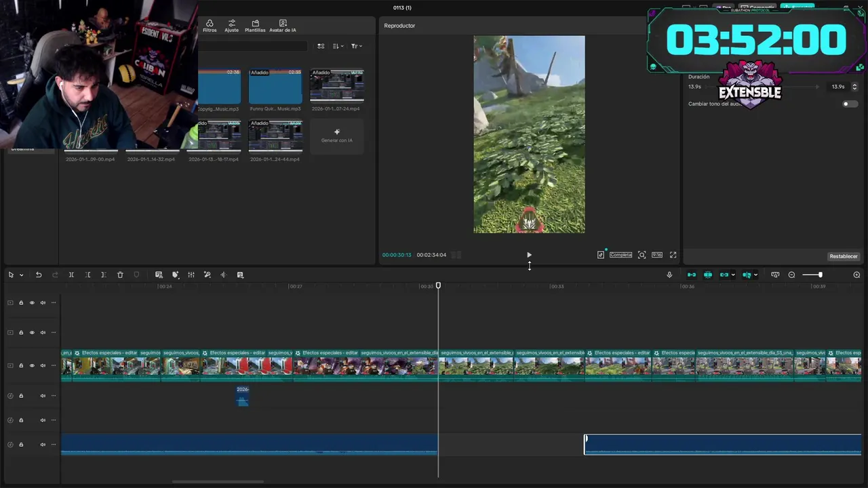Viewport: 868px width, 488px height.
Task: Trim right of playhead with the delete-right tool
Action: pyautogui.click(x=104, y=274)
